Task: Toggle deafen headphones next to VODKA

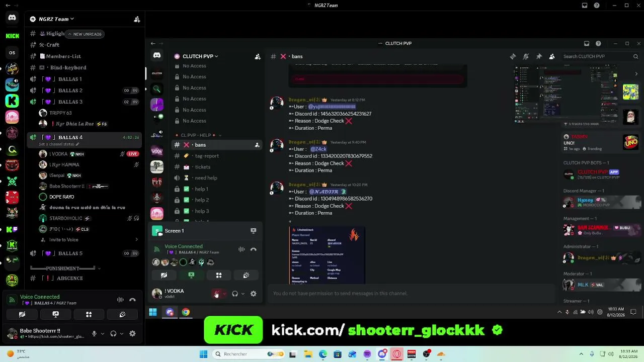Action: coord(235,294)
